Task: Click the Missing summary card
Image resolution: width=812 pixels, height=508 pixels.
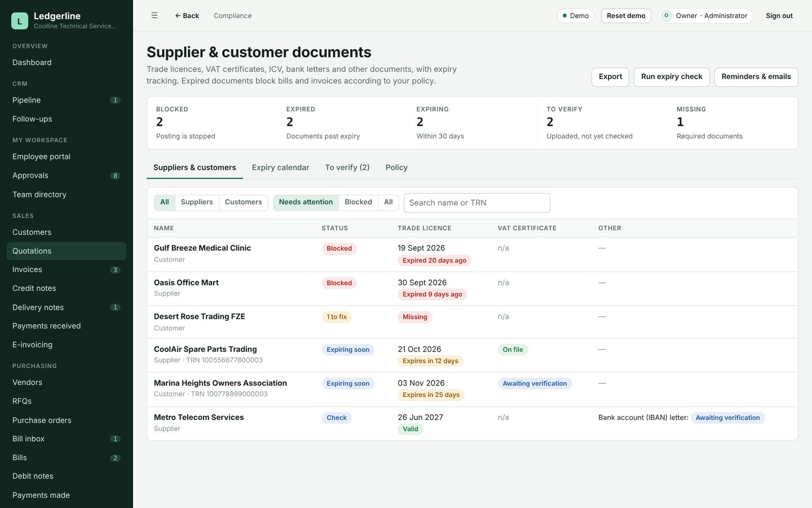Action: click(x=732, y=122)
